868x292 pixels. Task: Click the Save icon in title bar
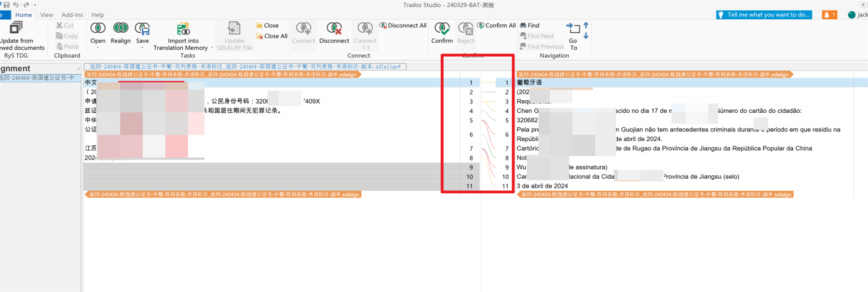pos(6,5)
